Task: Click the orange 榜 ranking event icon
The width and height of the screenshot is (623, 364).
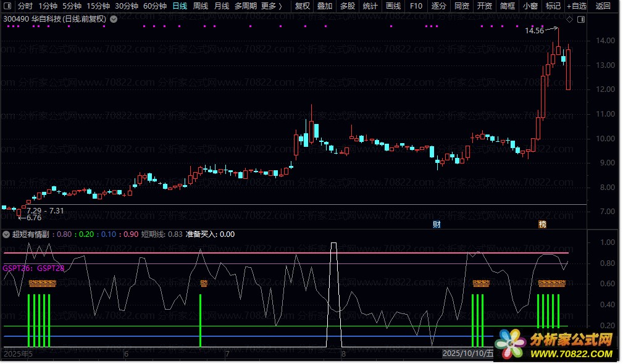Action: (x=542, y=224)
